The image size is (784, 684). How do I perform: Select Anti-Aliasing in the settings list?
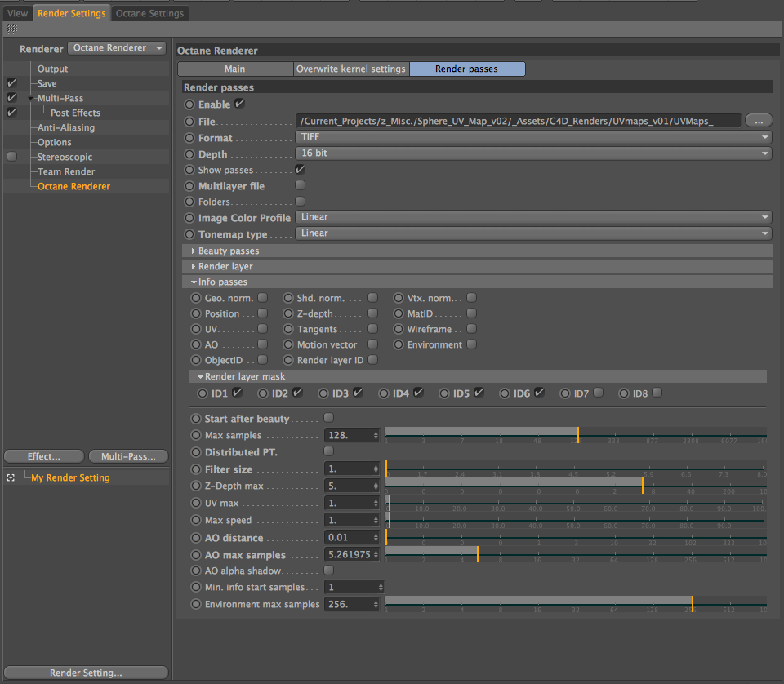66,127
